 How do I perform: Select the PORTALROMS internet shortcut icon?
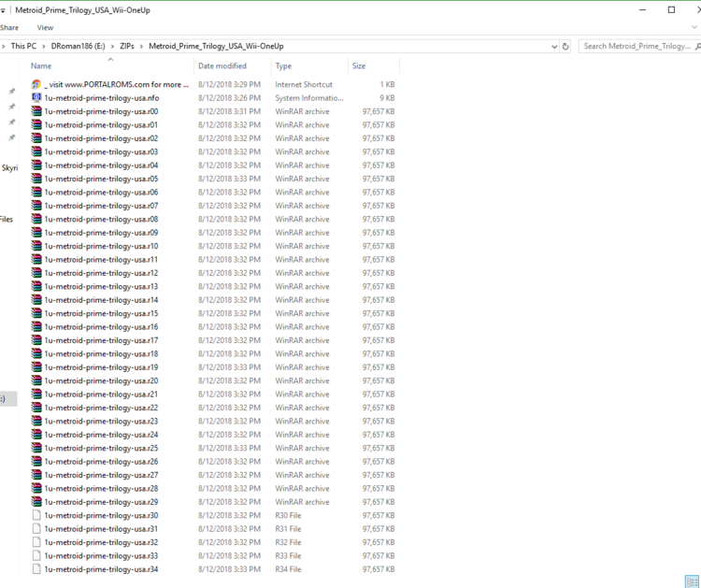(36, 84)
